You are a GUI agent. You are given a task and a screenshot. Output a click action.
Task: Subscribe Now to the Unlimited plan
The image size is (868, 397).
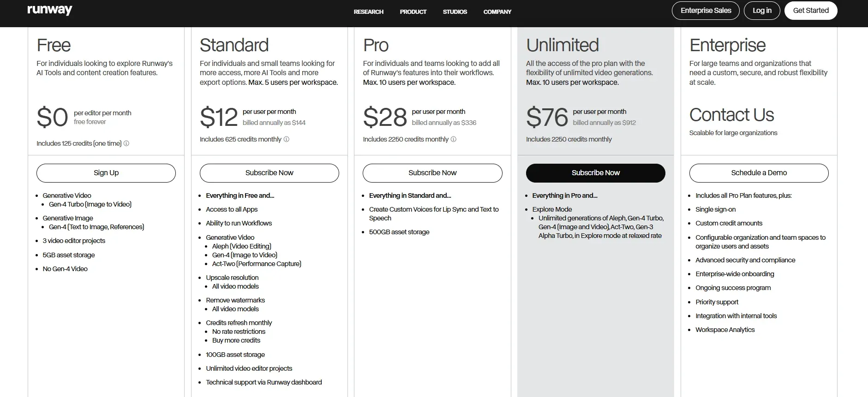tap(595, 173)
